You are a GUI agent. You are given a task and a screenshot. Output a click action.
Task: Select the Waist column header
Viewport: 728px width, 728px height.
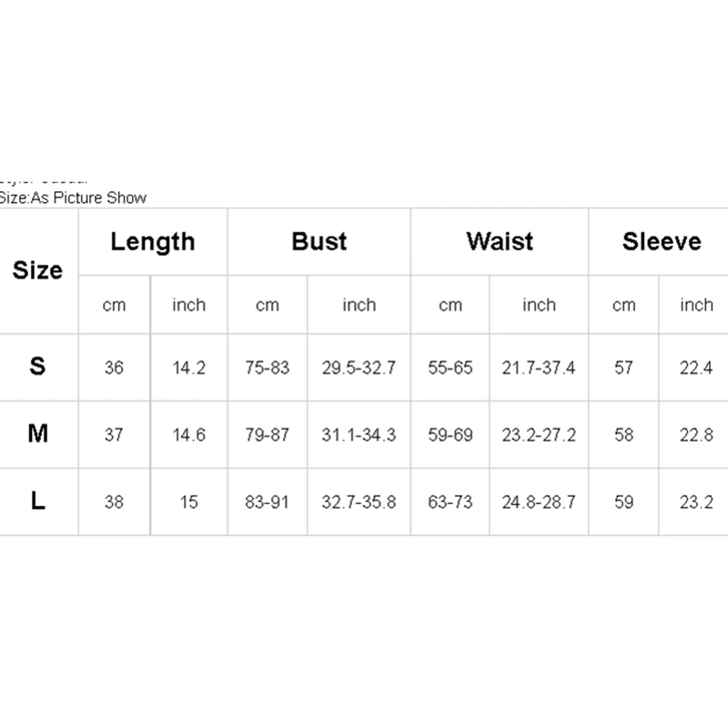[500, 242]
